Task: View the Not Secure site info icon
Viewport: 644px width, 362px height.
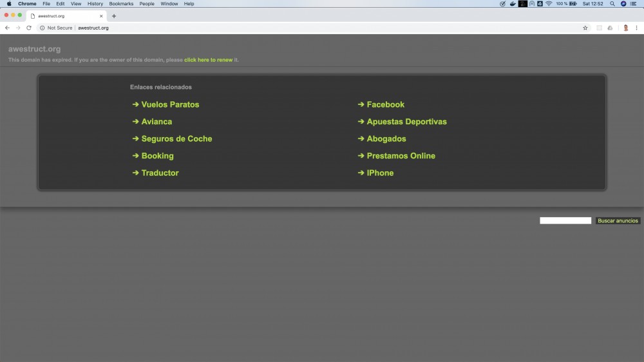Action: pos(42,28)
